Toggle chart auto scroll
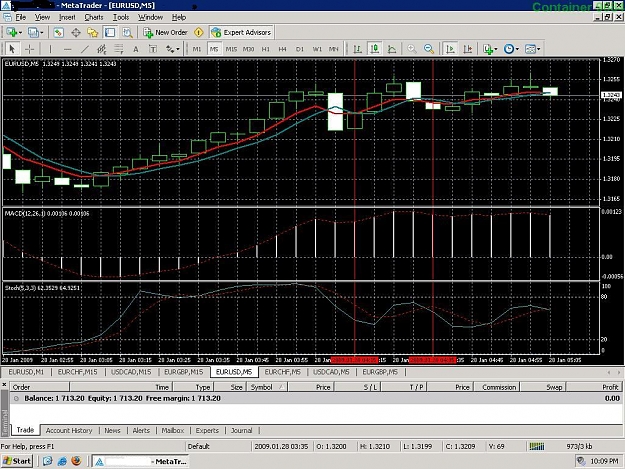This screenshot has height=469, width=625. pos(450,49)
